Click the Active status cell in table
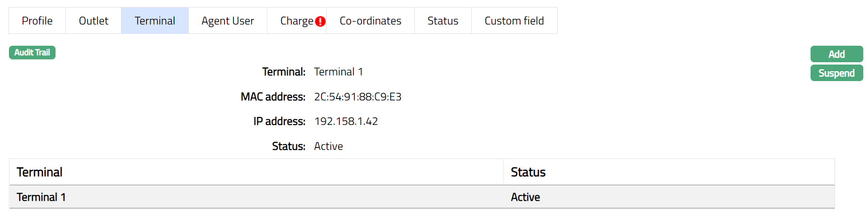 (x=525, y=197)
